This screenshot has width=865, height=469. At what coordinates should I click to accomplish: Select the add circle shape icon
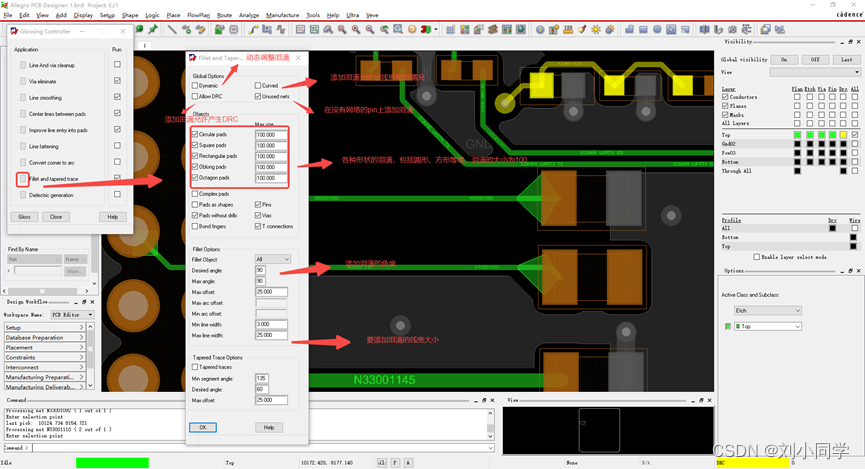tap(657, 29)
